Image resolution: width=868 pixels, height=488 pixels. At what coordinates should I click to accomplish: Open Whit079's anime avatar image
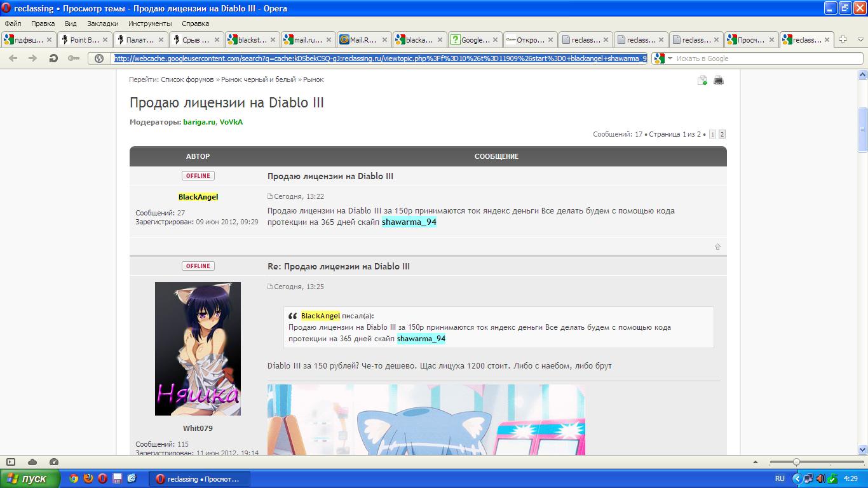(198, 349)
